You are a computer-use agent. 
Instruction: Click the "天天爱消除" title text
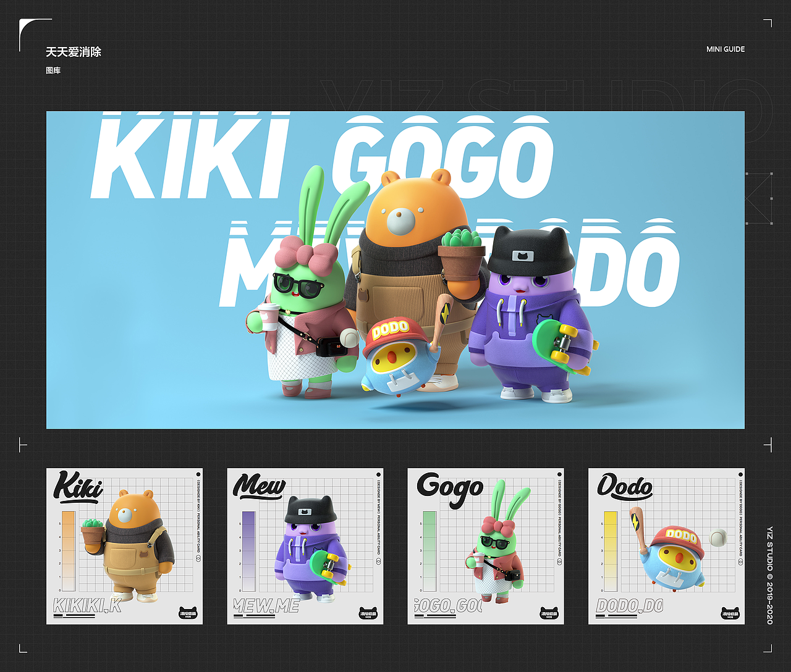tap(74, 52)
